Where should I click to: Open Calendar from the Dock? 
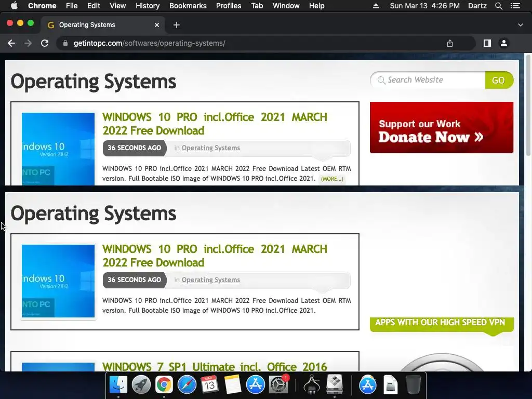[209, 385]
